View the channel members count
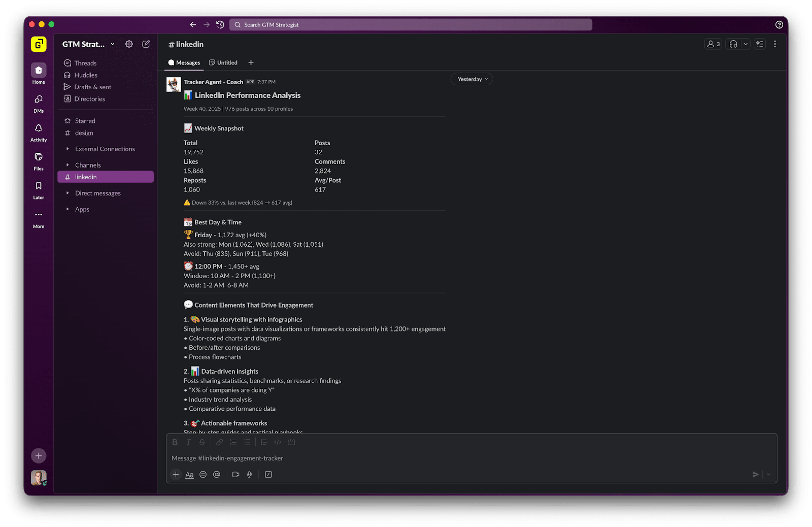Viewport: 812px width, 527px height. [713, 44]
